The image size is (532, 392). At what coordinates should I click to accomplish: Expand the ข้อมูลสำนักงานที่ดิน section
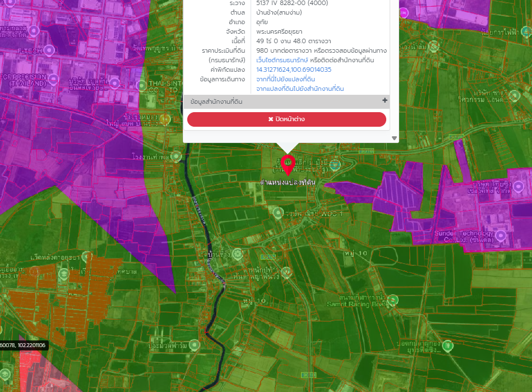pos(286,102)
